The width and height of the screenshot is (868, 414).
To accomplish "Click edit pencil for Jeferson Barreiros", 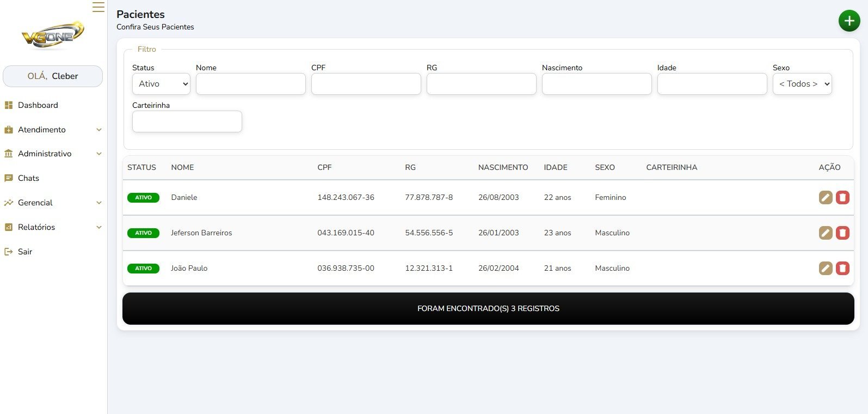I will pyautogui.click(x=826, y=233).
